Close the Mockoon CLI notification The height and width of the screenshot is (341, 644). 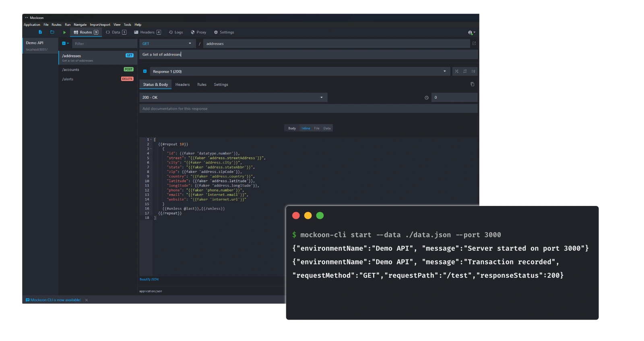(87, 300)
